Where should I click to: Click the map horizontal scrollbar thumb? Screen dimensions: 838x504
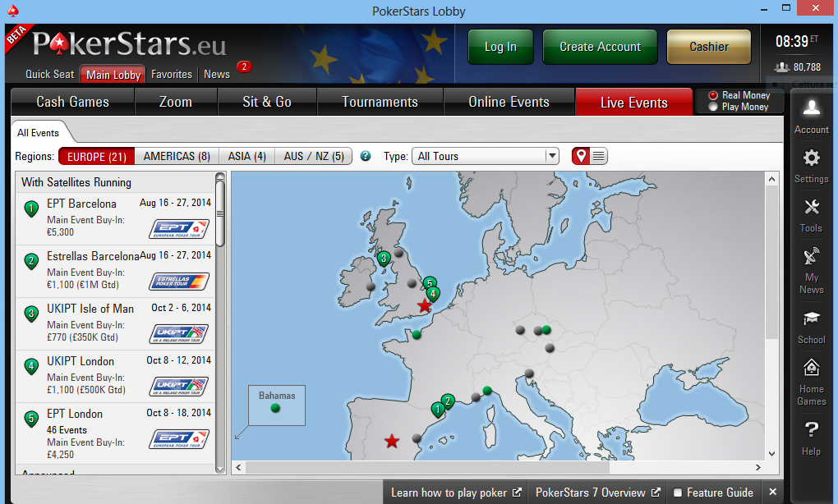[427, 468]
